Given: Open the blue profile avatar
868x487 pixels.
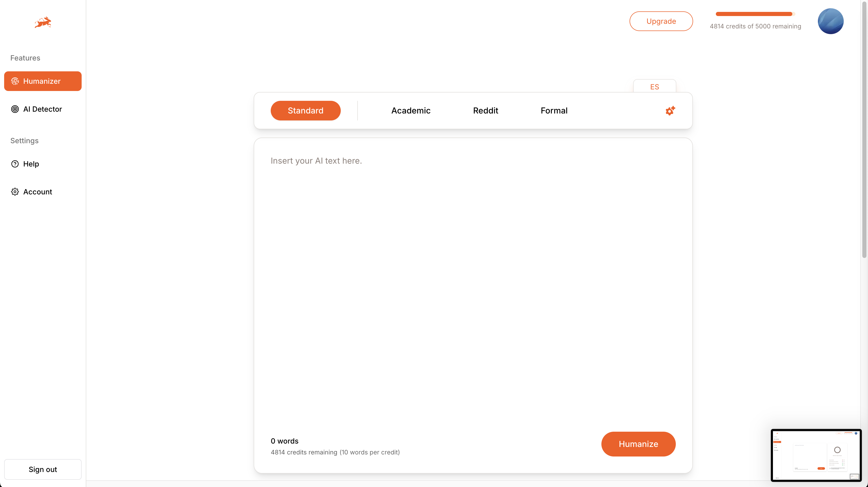Looking at the screenshot, I should (x=830, y=21).
